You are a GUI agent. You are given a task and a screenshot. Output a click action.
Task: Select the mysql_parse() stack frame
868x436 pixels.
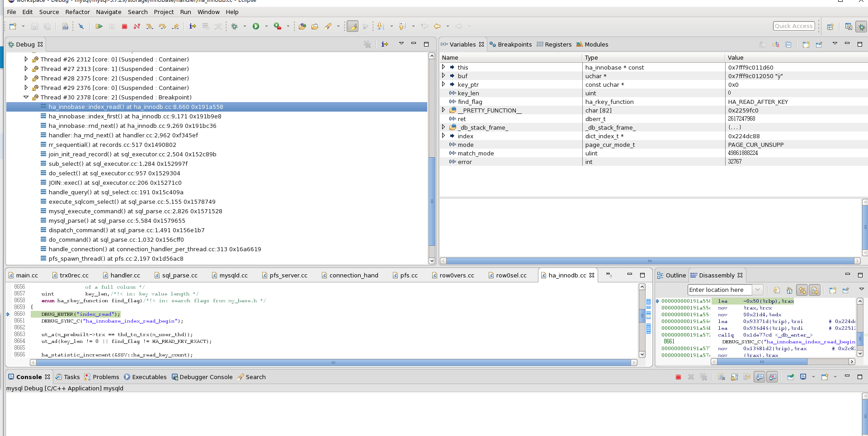pyautogui.click(x=117, y=221)
